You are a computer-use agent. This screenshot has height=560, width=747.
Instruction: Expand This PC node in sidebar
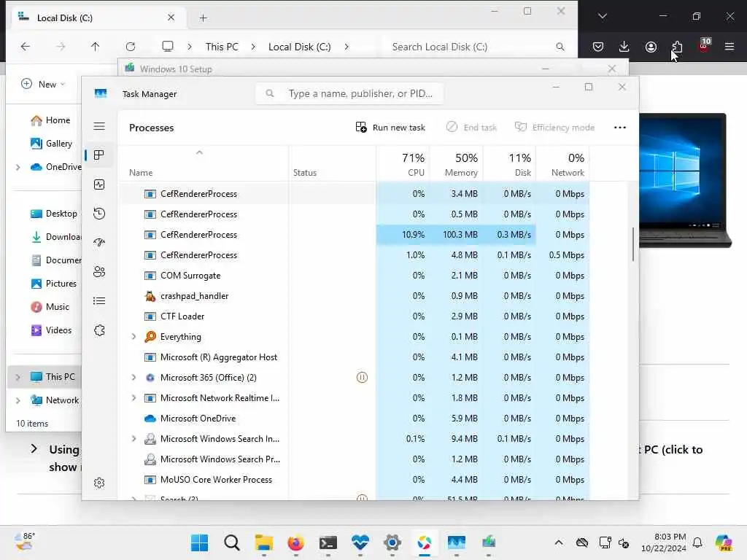[18, 377]
